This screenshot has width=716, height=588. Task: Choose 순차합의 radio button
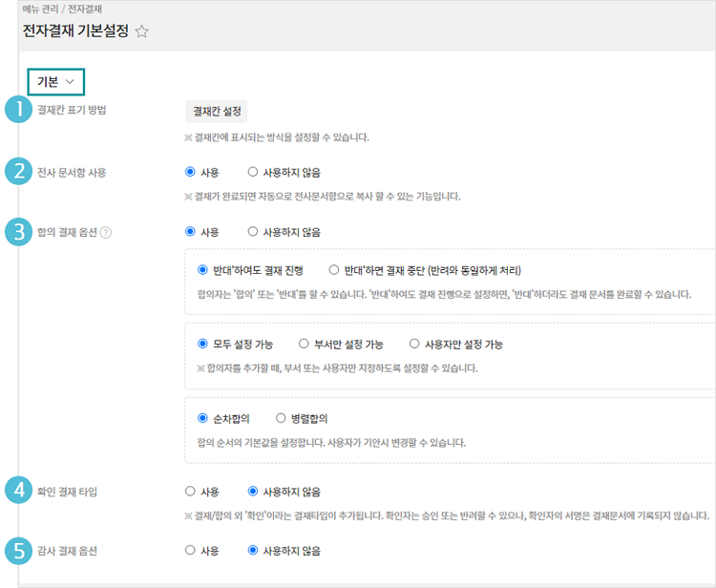point(202,418)
